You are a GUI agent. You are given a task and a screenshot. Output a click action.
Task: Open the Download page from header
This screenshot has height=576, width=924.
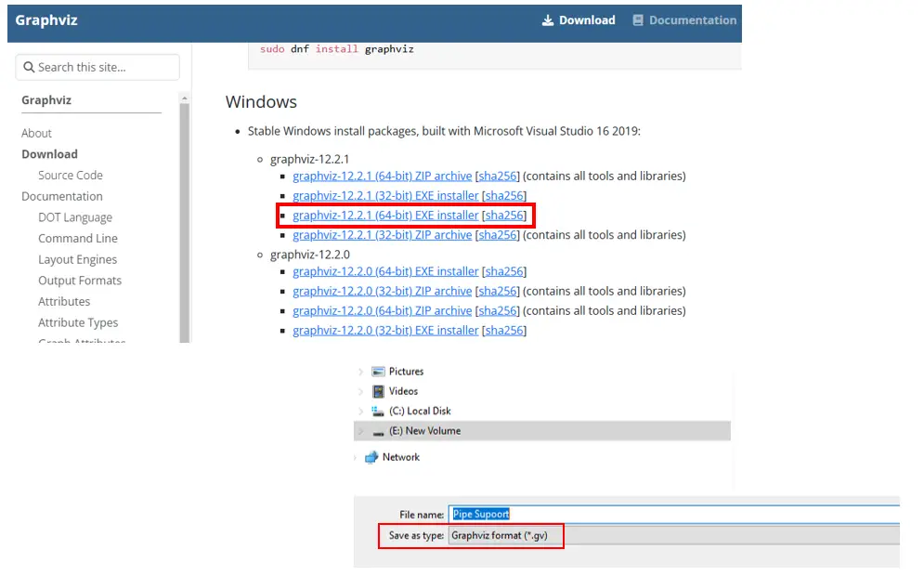click(579, 20)
